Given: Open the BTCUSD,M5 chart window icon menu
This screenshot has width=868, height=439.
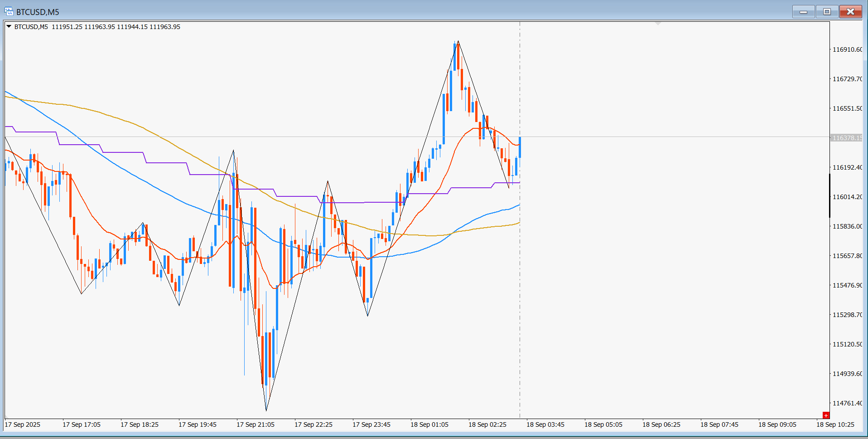Looking at the screenshot, I should pyautogui.click(x=9, y=11).
